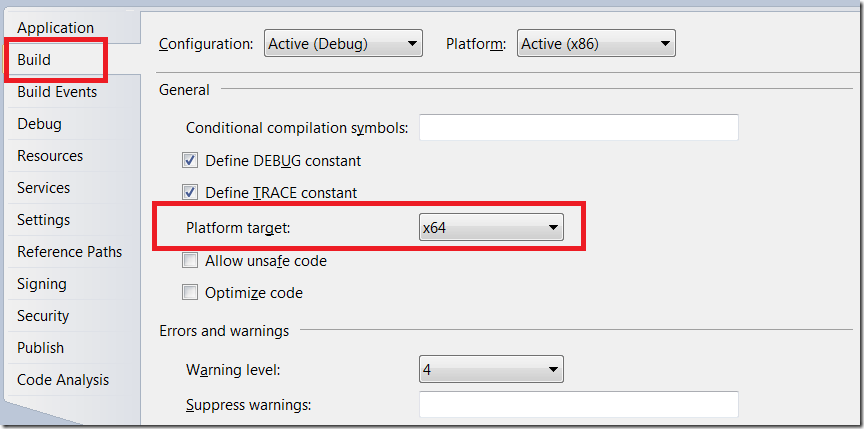This screenshot has width=864, height=429.
Task: Open the Warning level dropdown
Action: [492, 370]
